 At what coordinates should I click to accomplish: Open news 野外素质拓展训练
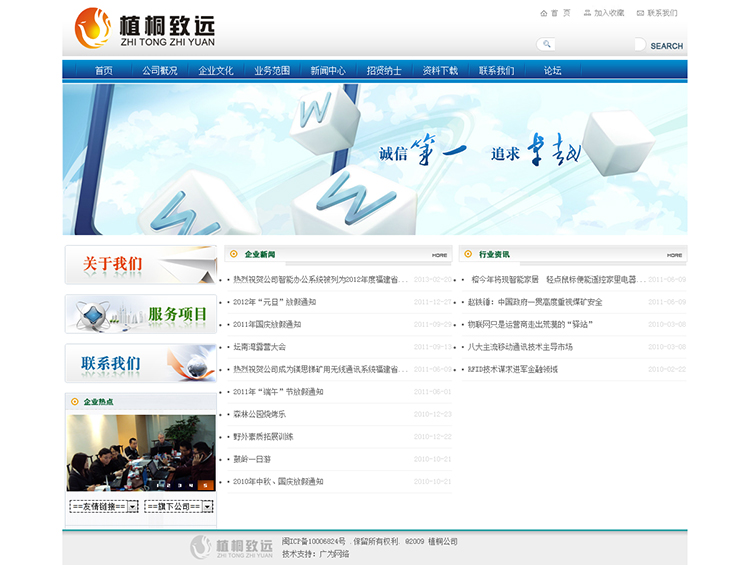263,437
